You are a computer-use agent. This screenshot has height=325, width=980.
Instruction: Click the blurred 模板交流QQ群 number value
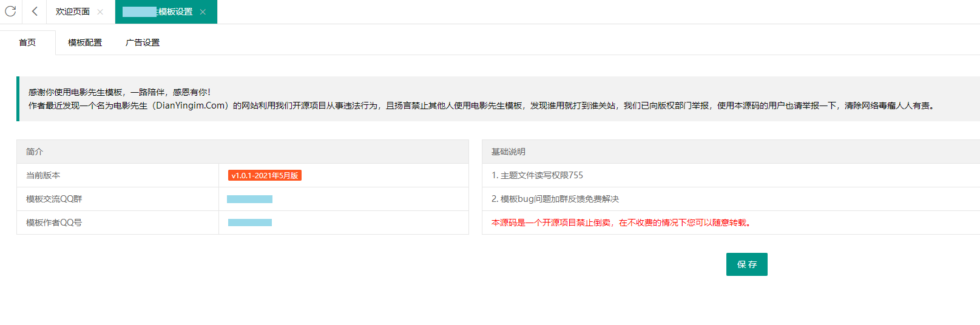249,199
